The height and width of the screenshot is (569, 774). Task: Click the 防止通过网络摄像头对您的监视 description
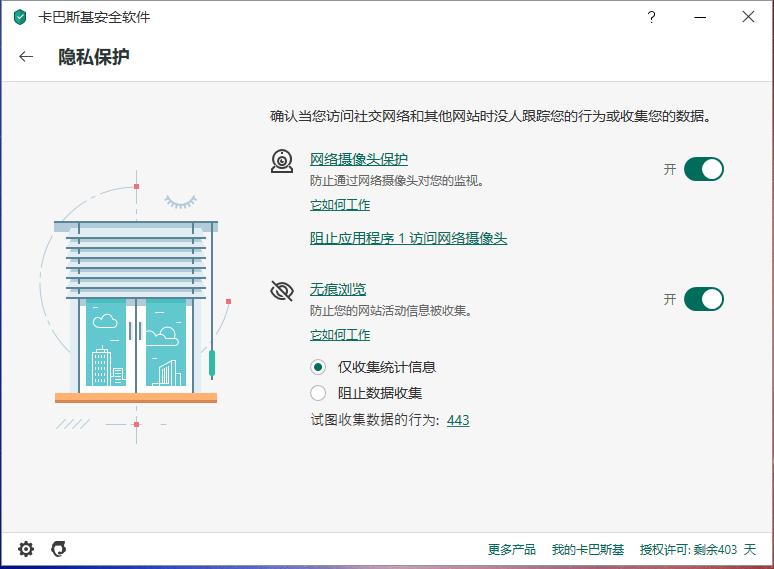[x=397, y=181]
